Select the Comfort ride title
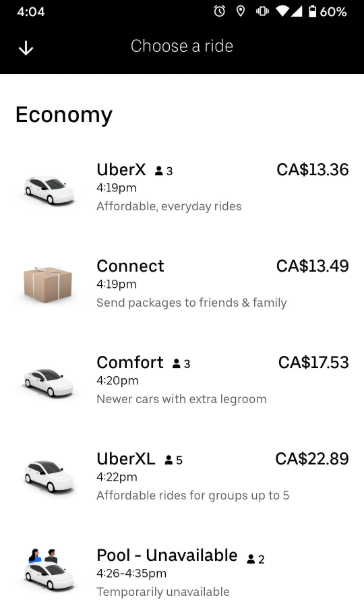This screenshot has width=364, height=612. click(x=130, y=362)
